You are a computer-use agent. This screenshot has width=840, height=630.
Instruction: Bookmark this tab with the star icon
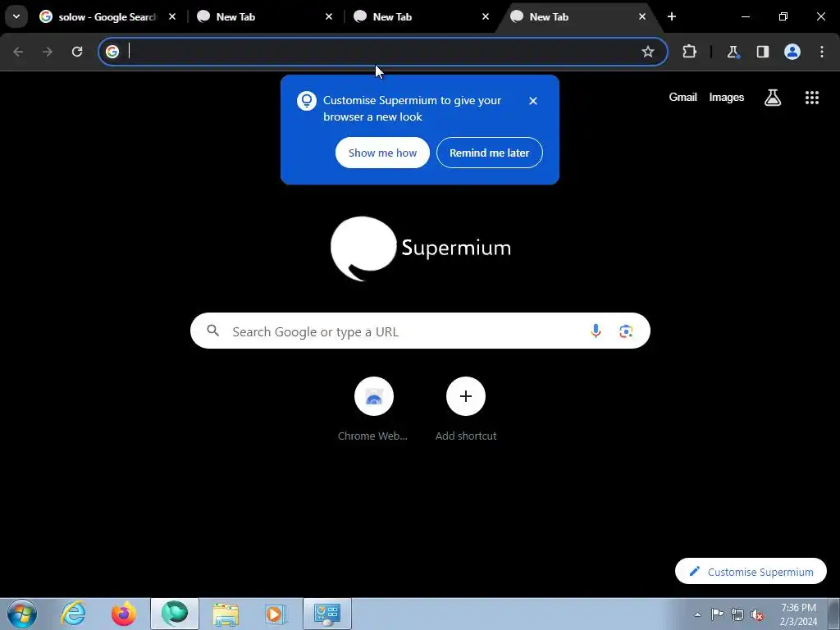[x=648, y=52]
